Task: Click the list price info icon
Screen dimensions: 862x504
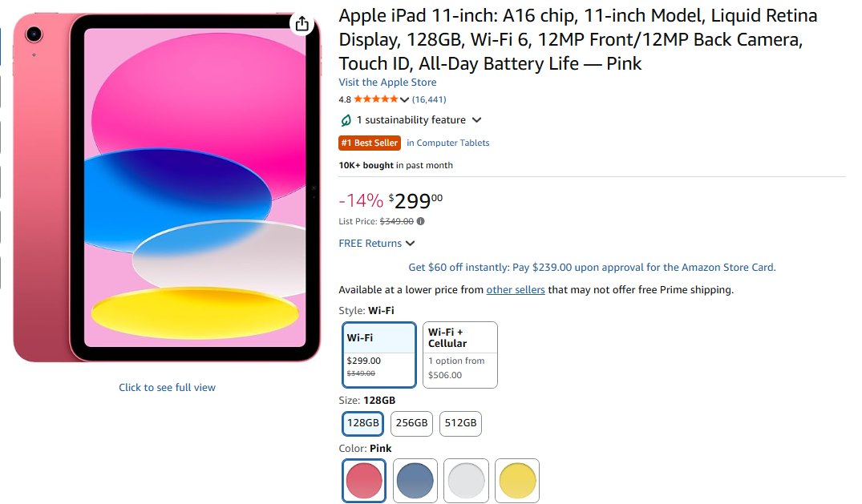Action: (x=421, y=221)
